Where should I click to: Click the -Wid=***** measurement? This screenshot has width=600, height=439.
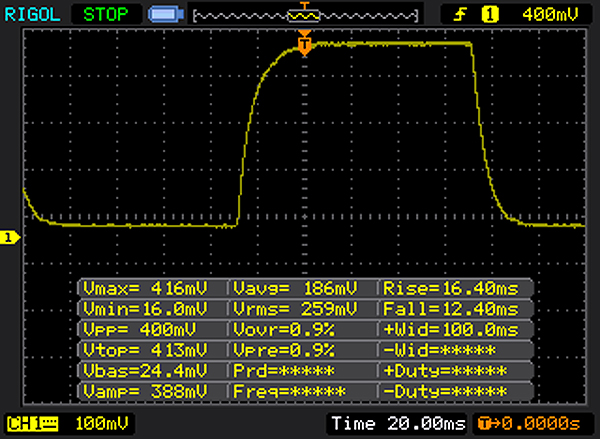[x=439, y=350]
